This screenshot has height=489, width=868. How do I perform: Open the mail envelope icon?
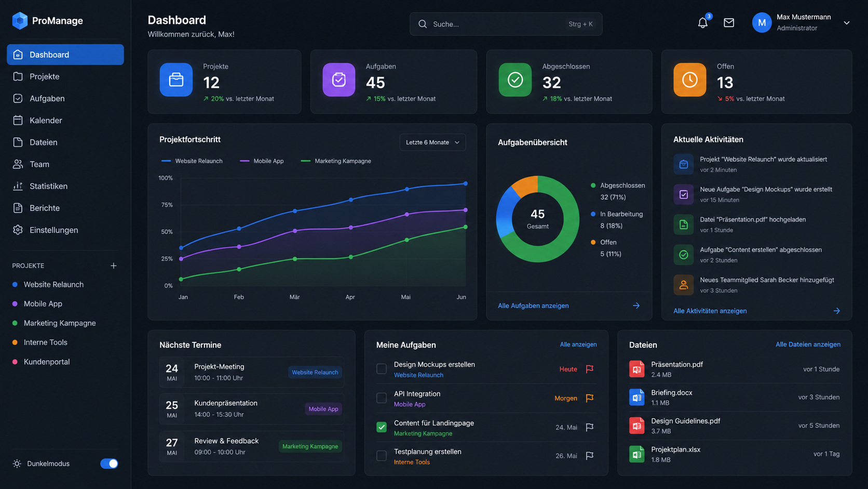729,23
